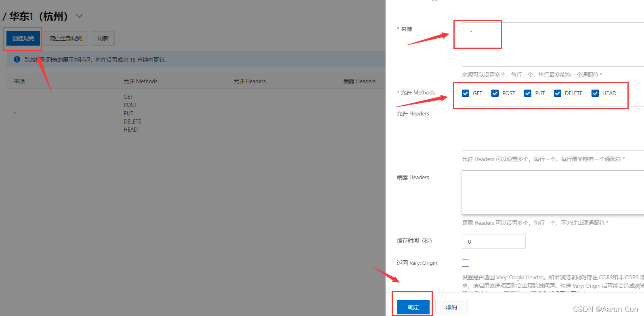Uncheck the PUT method checkbox

(x=528, y=93)
